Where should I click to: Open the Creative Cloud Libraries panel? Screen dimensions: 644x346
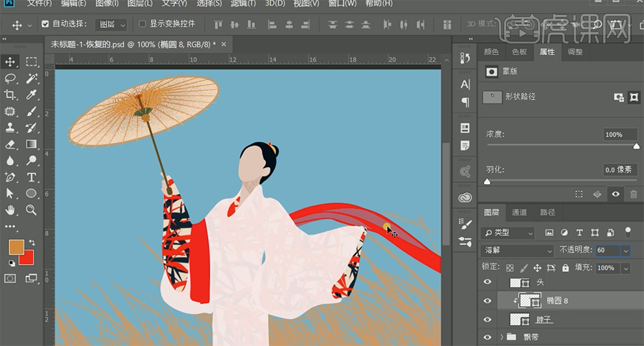465,198
